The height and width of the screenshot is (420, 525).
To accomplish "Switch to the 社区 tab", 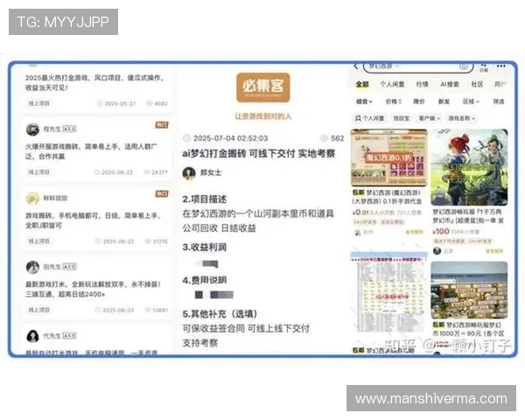I will 477,84.
